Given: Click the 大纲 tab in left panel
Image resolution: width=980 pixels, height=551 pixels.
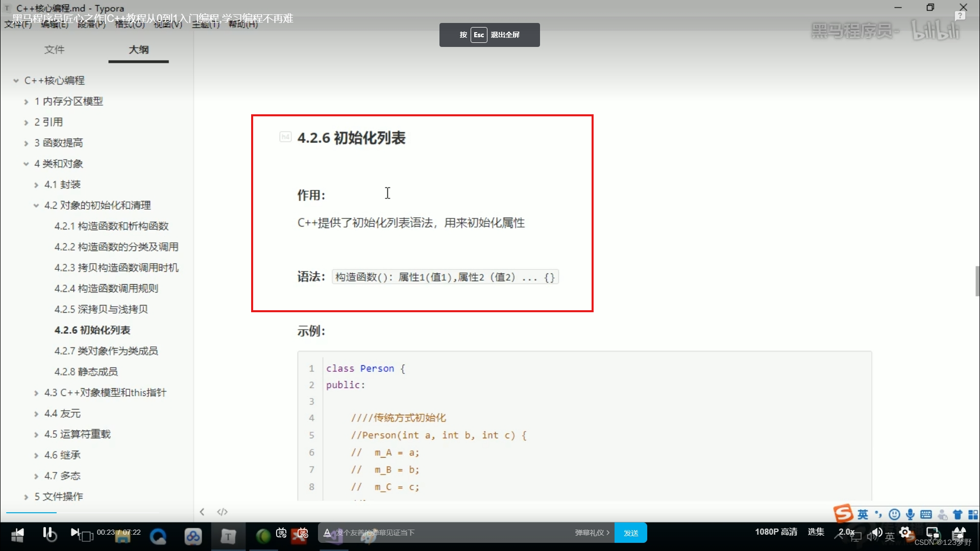Looking at the screenshot, I should point(138,50).
